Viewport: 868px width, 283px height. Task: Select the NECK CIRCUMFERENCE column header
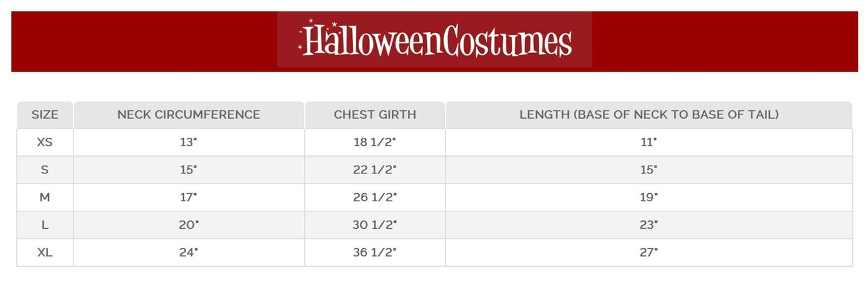[x=189, y=114]
